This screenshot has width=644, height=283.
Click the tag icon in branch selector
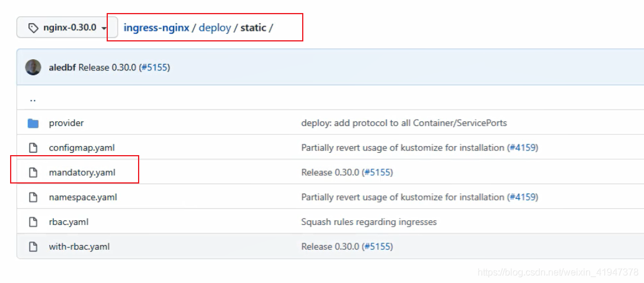point(33,28)
